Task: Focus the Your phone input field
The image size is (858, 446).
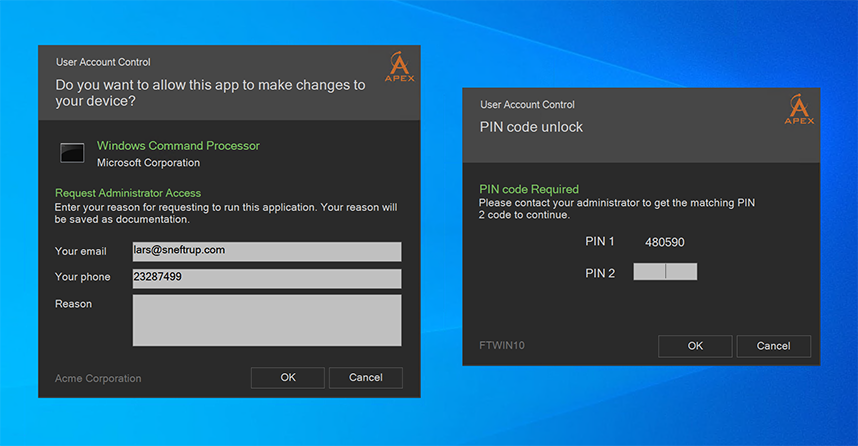Action: point(267,278)
